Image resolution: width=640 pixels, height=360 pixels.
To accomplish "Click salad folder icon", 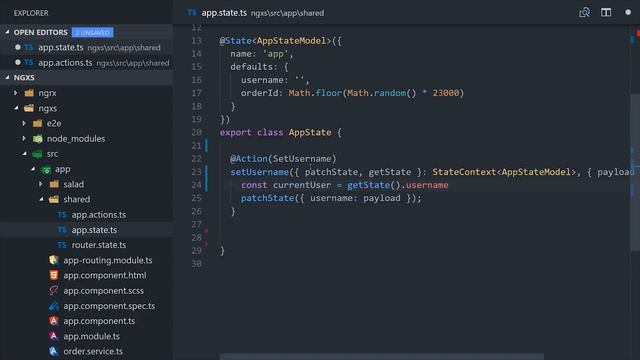I will point(54,184).
